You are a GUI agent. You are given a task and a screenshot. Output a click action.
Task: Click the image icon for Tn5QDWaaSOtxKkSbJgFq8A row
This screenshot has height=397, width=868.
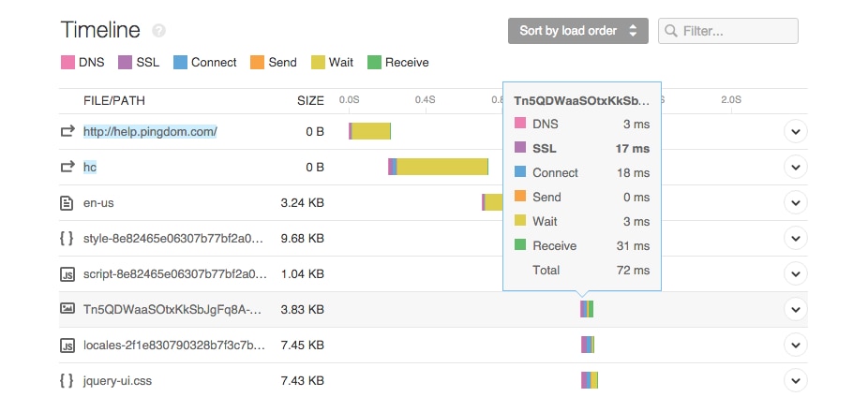[x=67, y=309]
